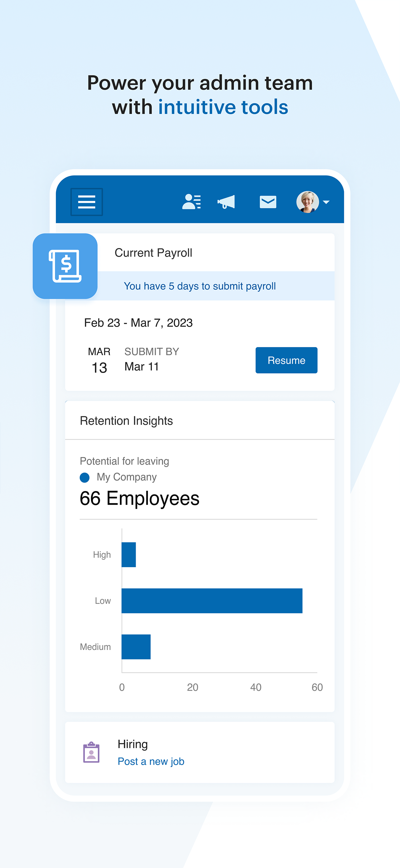Click the 66 Employees total

pyautogui.click(x=140, y=498)
